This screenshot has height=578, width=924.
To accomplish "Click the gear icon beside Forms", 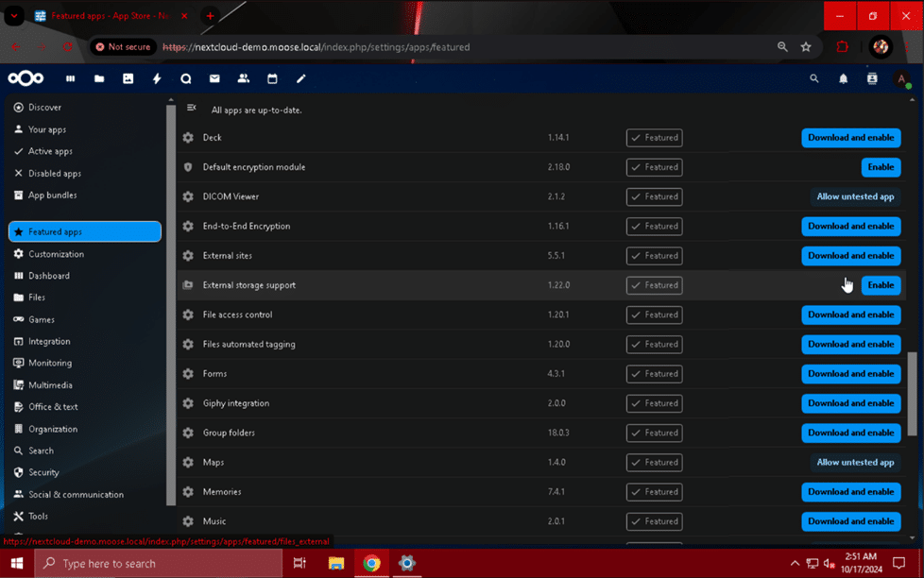I will tap(188, 374).
